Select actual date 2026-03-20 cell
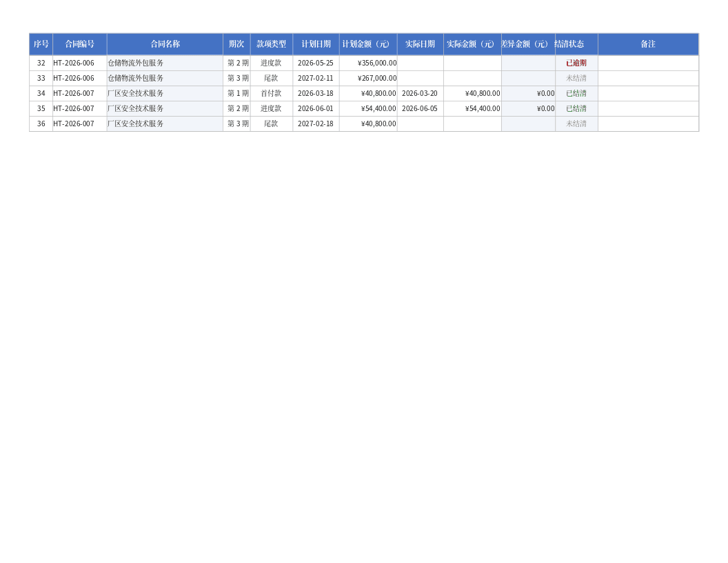The height and width of the screenshot is (563, 728). click(420, 93)
